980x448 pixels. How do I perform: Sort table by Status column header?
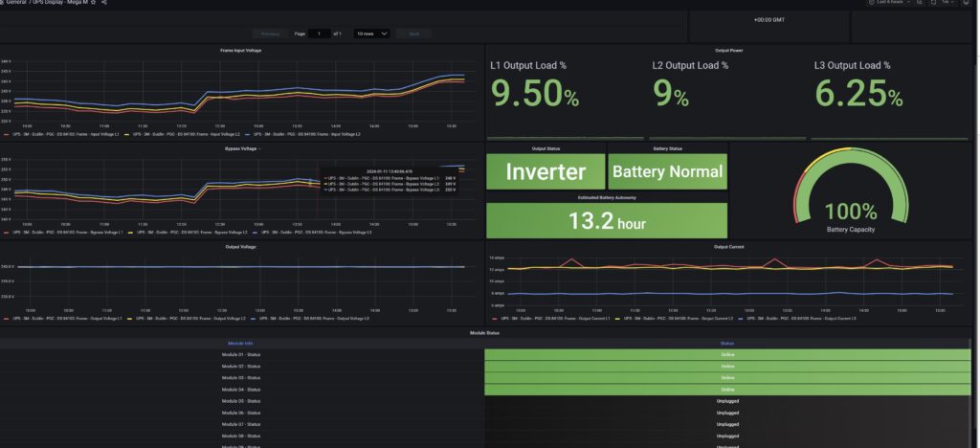(727, 343)
